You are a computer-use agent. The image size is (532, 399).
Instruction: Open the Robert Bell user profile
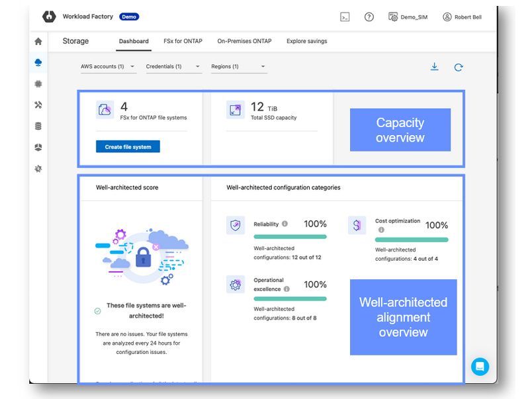(x=462, y=17)
